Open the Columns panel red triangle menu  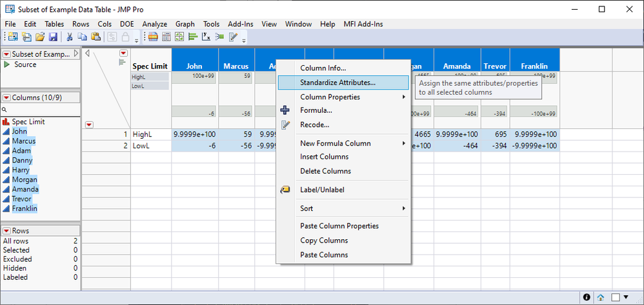click(x=7, y=97)
